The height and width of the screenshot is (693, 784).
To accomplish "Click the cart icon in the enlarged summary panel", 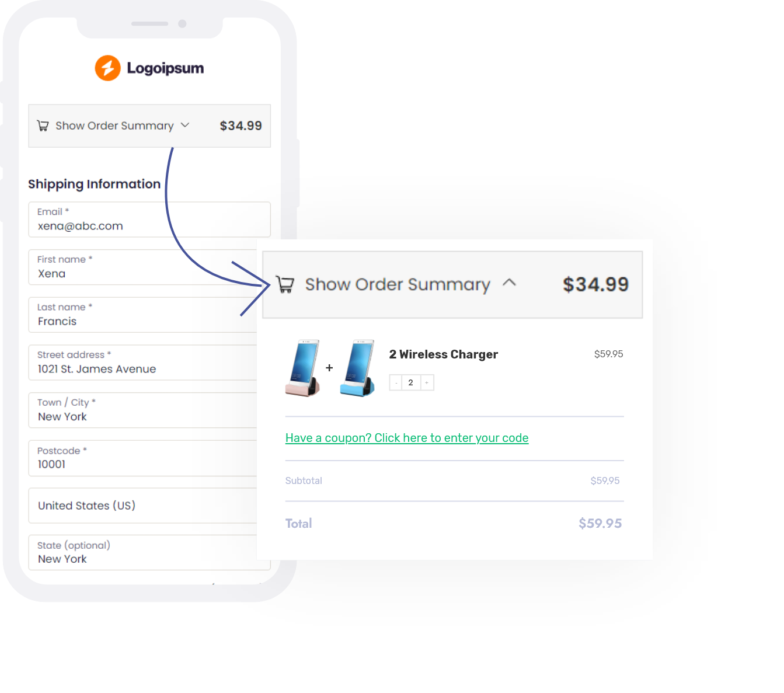I will 285,284.
